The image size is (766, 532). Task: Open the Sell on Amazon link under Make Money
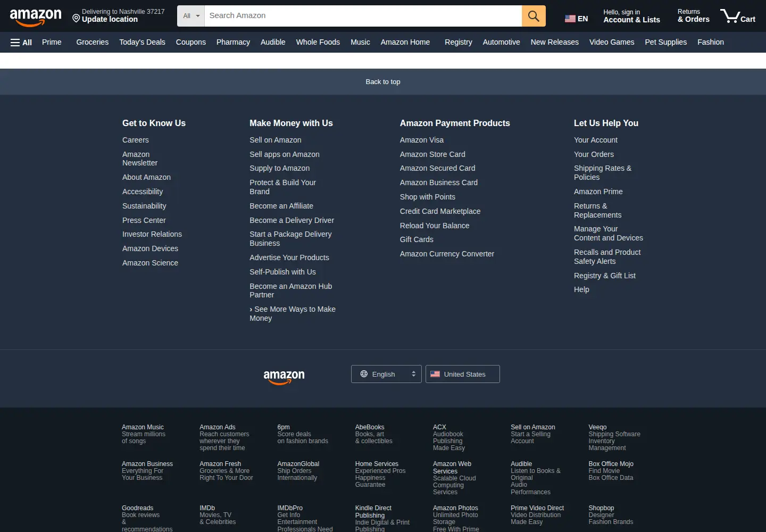[276, 140]
